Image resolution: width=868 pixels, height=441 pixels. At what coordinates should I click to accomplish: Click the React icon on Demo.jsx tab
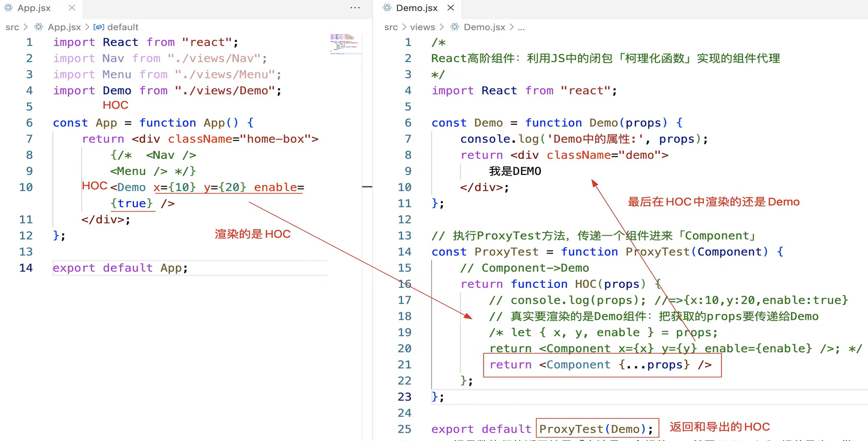pyautogui.click(x=387, y=8)
